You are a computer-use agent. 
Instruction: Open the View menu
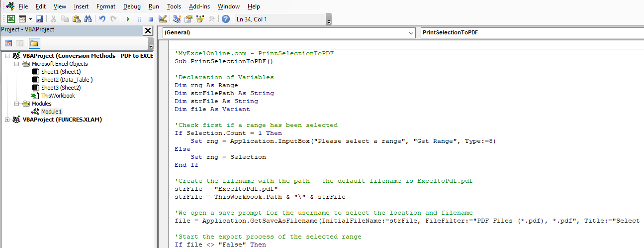pos(60,6)
